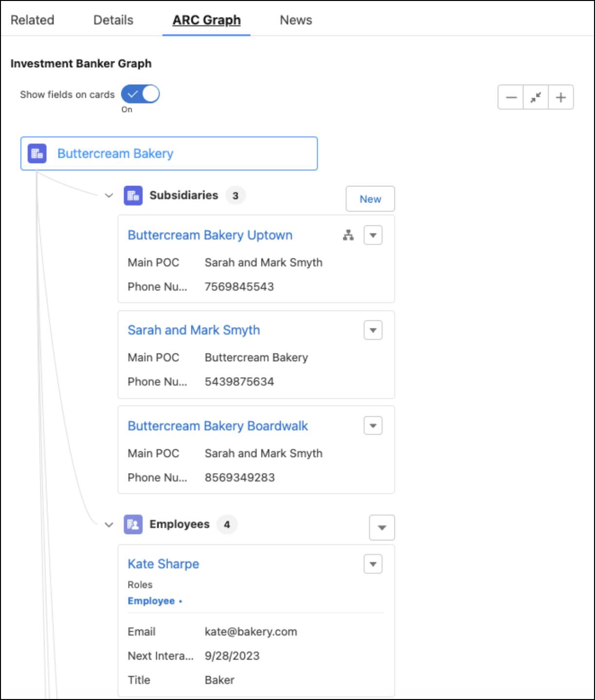
Task: Open the News tab
Action: pos(296,20)
